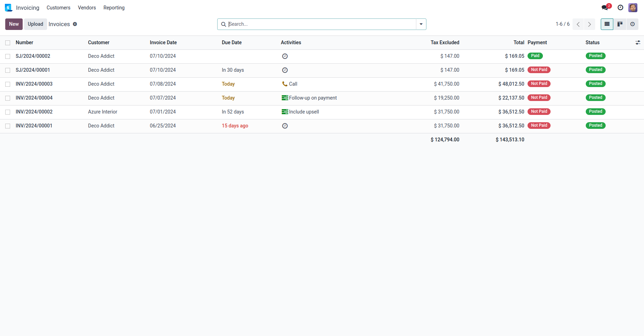Switch to list view

click(607, 24)
